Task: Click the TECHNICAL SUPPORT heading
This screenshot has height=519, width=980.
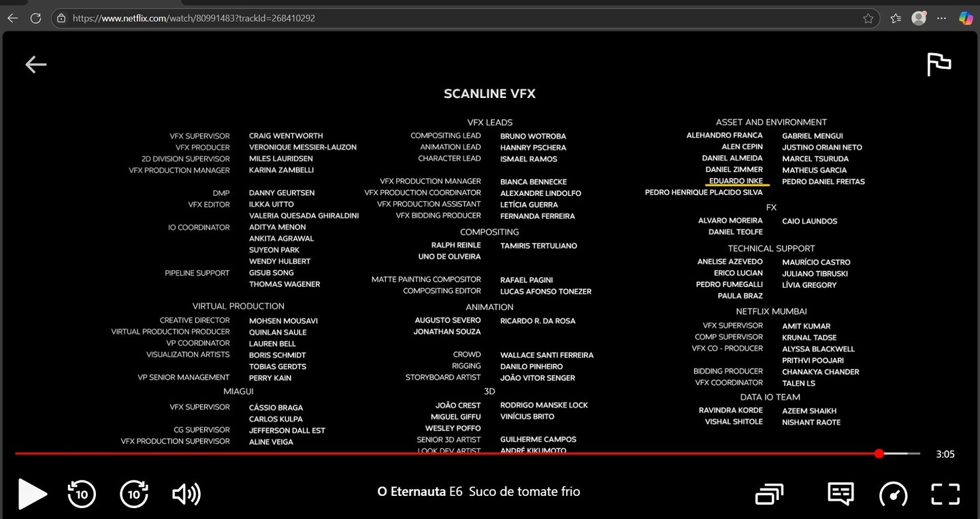Action: pos(771,248)
